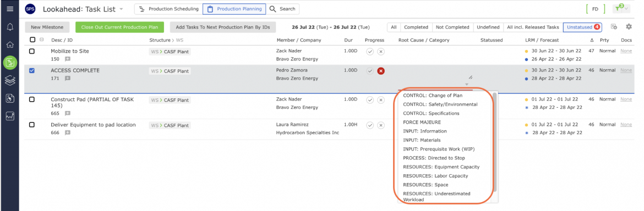Open the line graph analytics sidebar icon
Image resolution: width=644 pixels, height=211 pixels.
click(x=10, y=116)
